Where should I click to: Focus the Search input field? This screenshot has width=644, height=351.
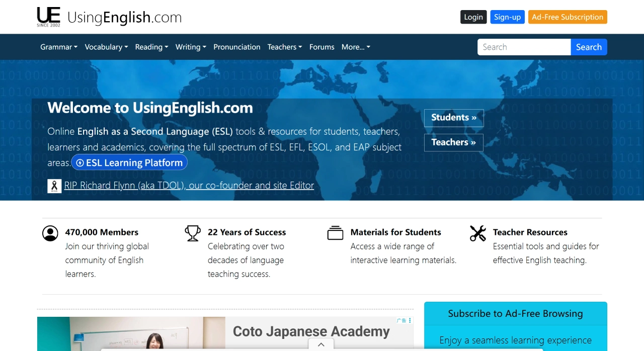pos(524,47)
